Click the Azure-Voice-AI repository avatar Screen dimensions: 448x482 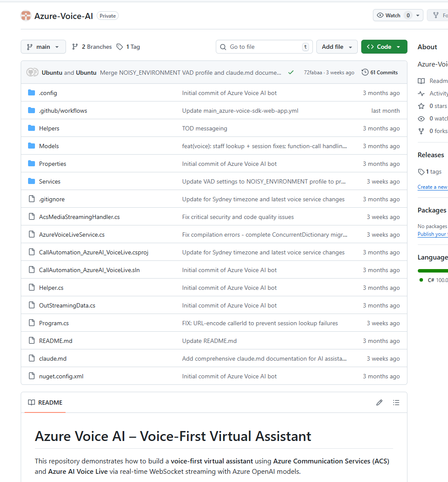pos(25,16)
